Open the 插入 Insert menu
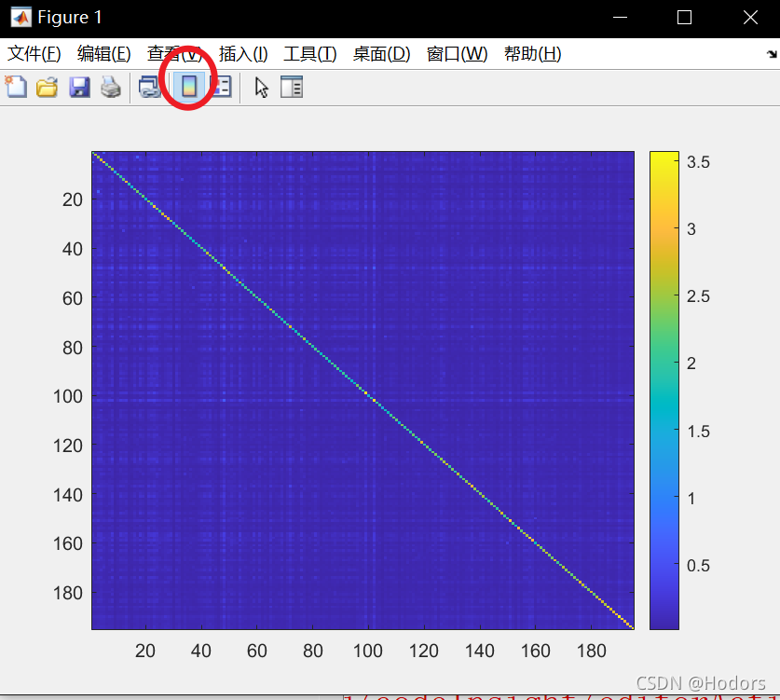 [x=242, y=54]
